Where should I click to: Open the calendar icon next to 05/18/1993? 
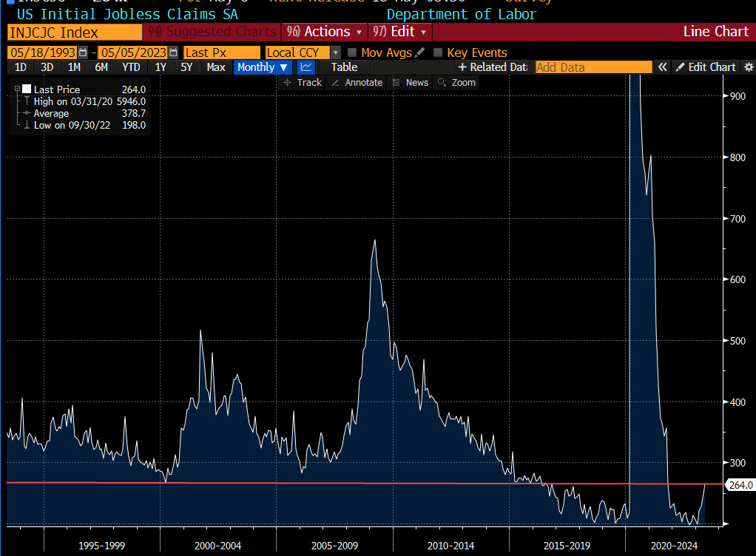point(81,52)
